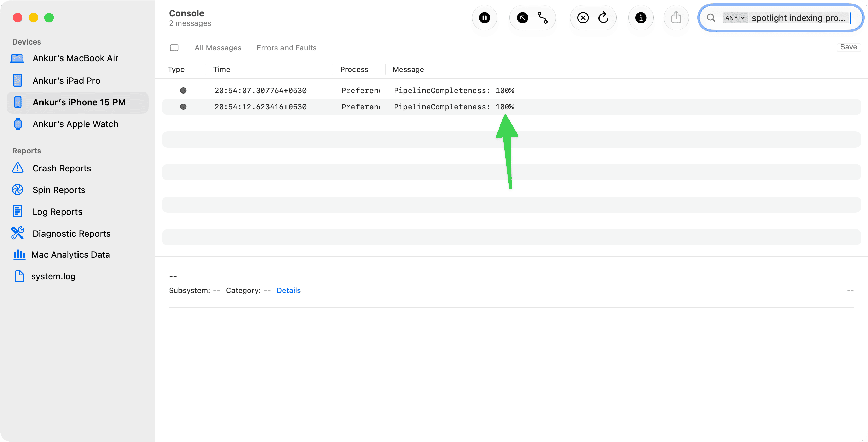Click the Now arrow toolbar icon
868x442 pixels.
[522, 18]
